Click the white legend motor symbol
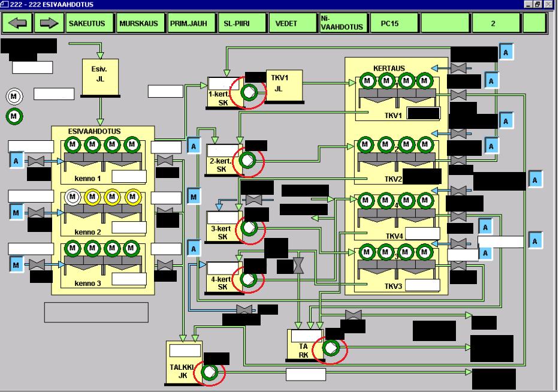Screen dimensions: 559x392 (x=14, y=97)
